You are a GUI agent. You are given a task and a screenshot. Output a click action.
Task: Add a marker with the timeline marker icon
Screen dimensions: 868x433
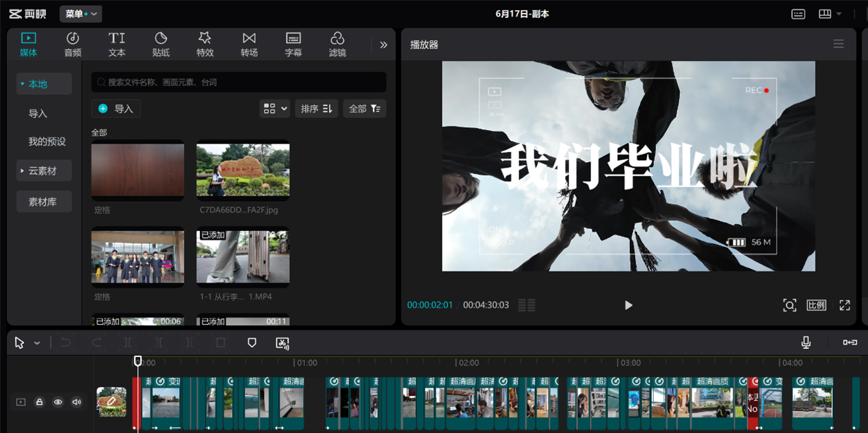252,343
